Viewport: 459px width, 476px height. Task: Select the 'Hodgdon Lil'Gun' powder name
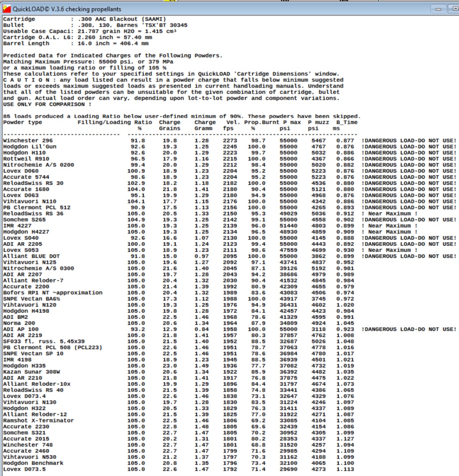tap(30, 147)
